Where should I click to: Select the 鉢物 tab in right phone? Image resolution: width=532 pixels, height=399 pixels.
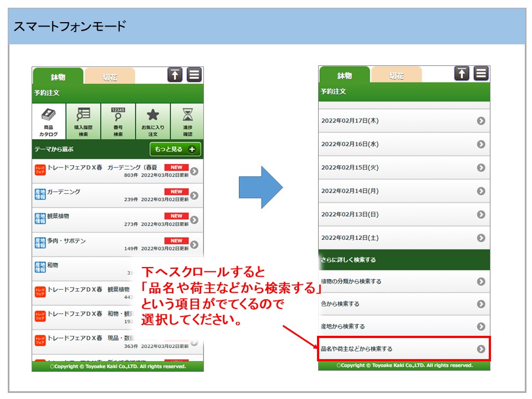[x=344, y=76]
